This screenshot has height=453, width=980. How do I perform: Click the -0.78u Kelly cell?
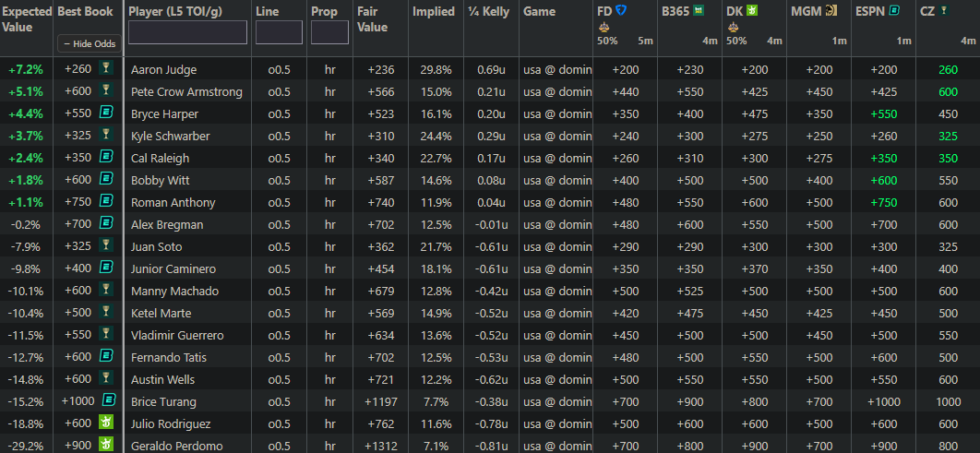(x=491, y=424)
